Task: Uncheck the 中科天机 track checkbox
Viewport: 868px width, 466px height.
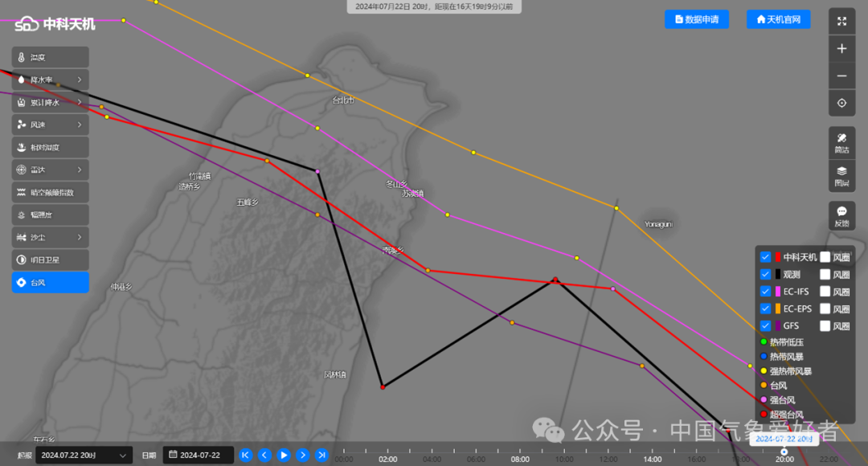Action: coord(765,257)
